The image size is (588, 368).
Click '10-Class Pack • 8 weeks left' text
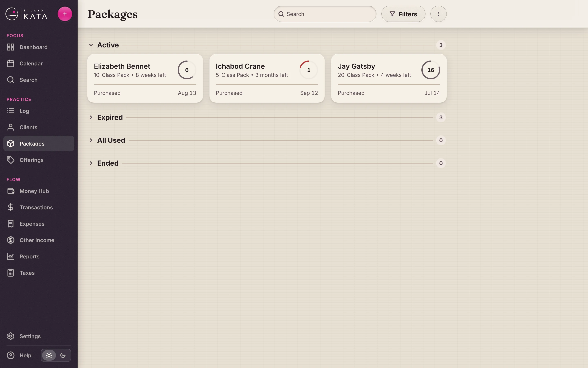pyautogui.click(x=130, y=75)
